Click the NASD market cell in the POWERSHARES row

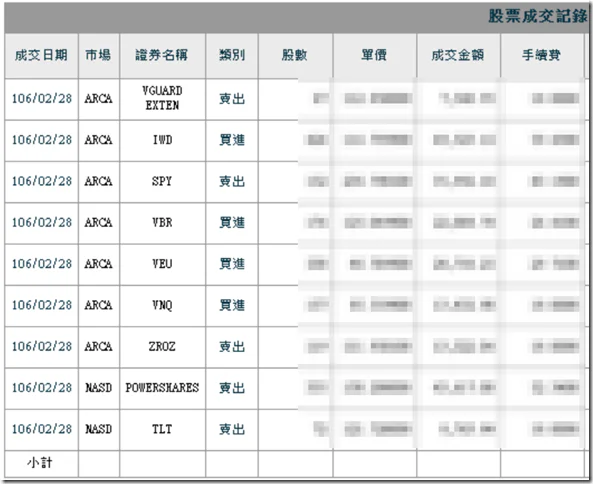pyautogui.click(x=98, y=388)
